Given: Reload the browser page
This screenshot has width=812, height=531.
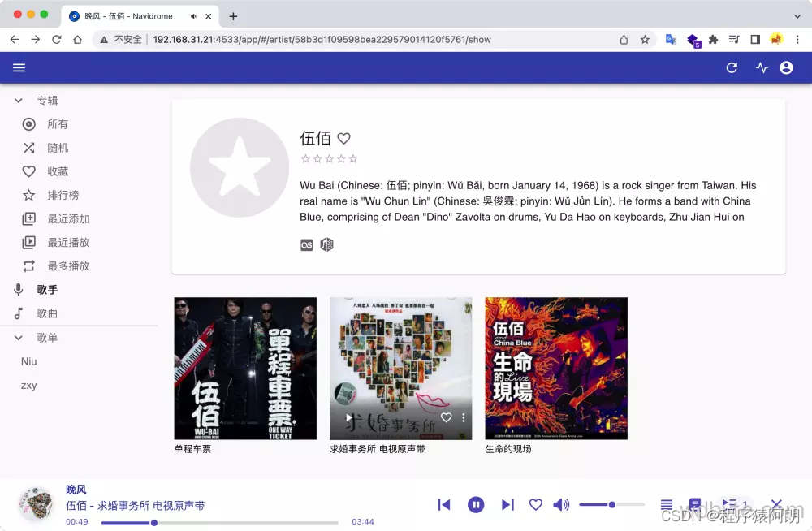Looking at the screenshot, I should pos(57,39).
